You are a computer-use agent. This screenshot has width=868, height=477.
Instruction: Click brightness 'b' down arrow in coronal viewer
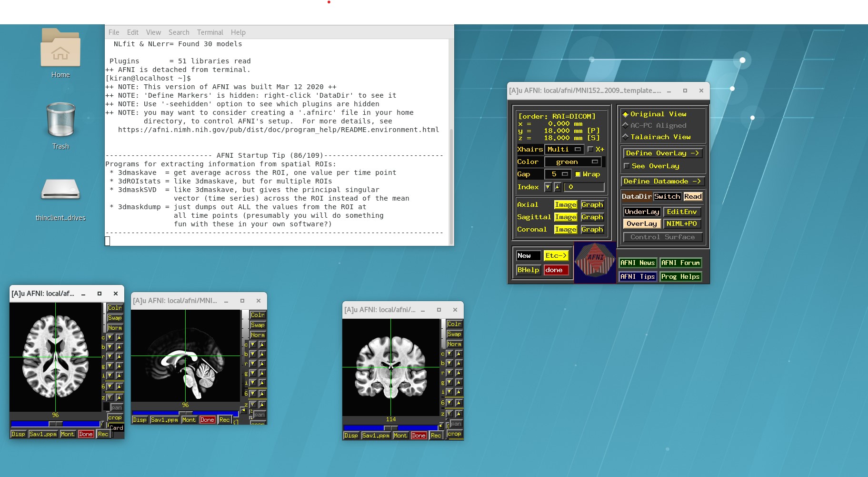tap(449, 363)
